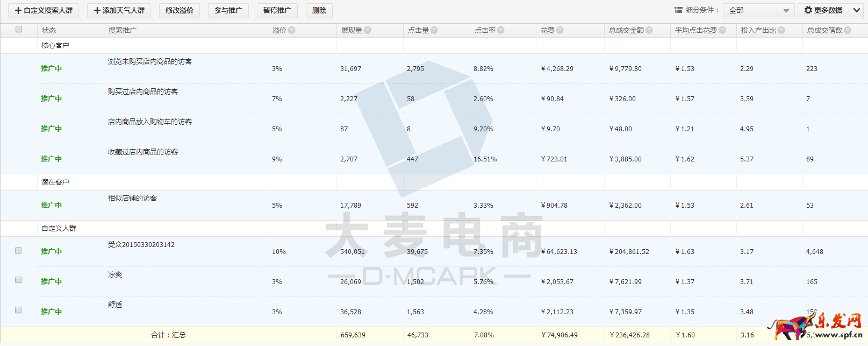Screen dimensions: 868x346
Task: Click the help icon beside 投入产出比
Action: tap(781, 31)
